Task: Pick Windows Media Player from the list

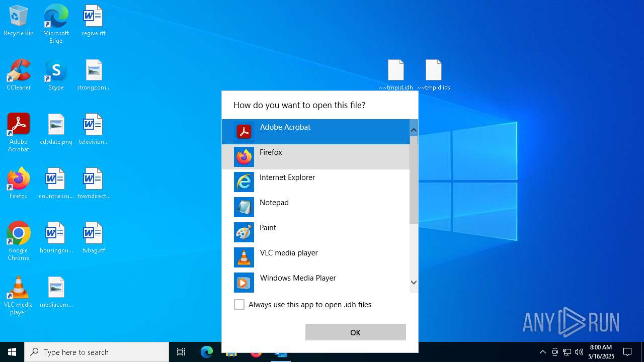Action: click(315, 283)
